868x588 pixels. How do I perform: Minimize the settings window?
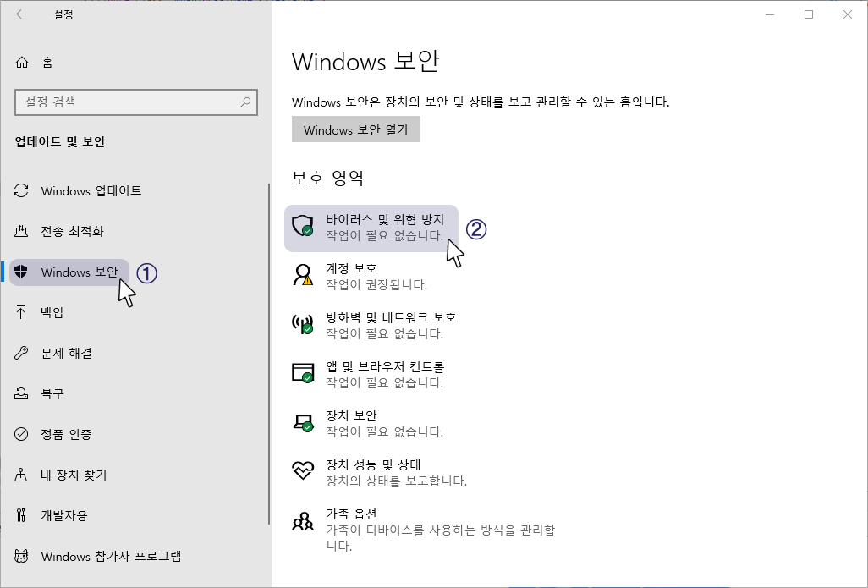(770, 14)
